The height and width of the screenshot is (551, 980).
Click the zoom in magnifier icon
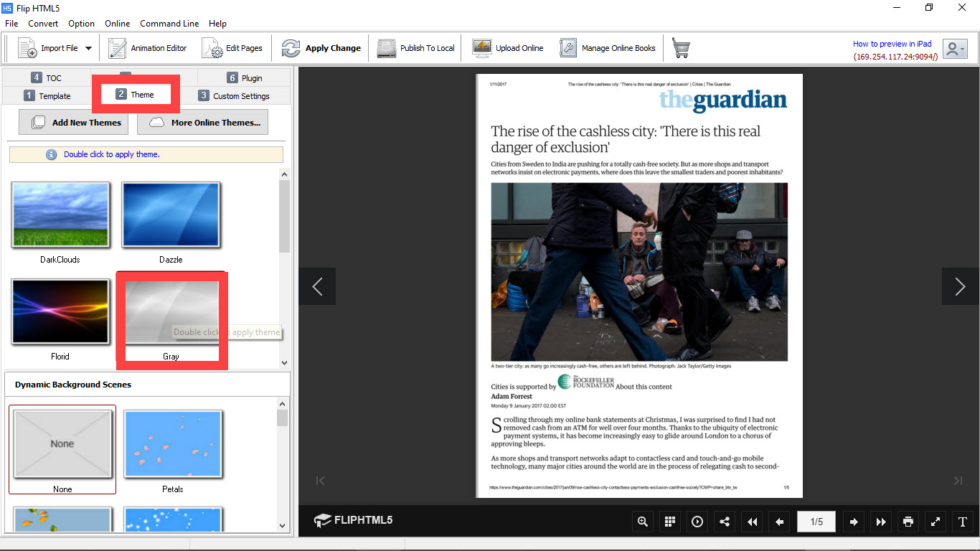(x=643, y=522)
